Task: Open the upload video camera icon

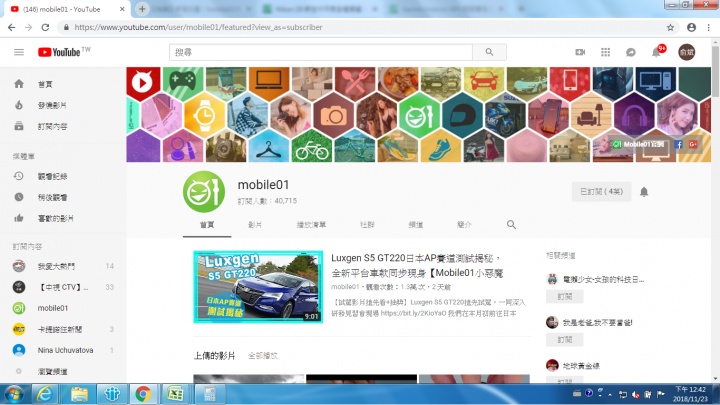Action: pos(580,52)
